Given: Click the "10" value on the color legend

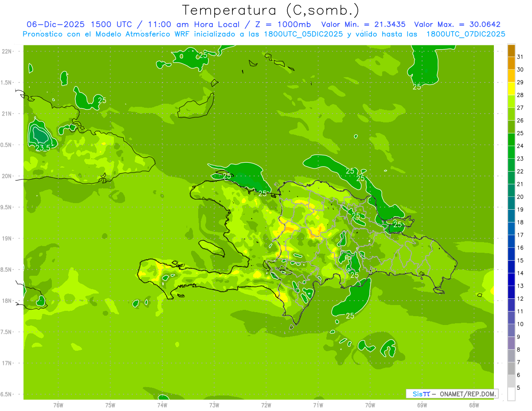Looking at the screenshot, I should click(520, 324).
